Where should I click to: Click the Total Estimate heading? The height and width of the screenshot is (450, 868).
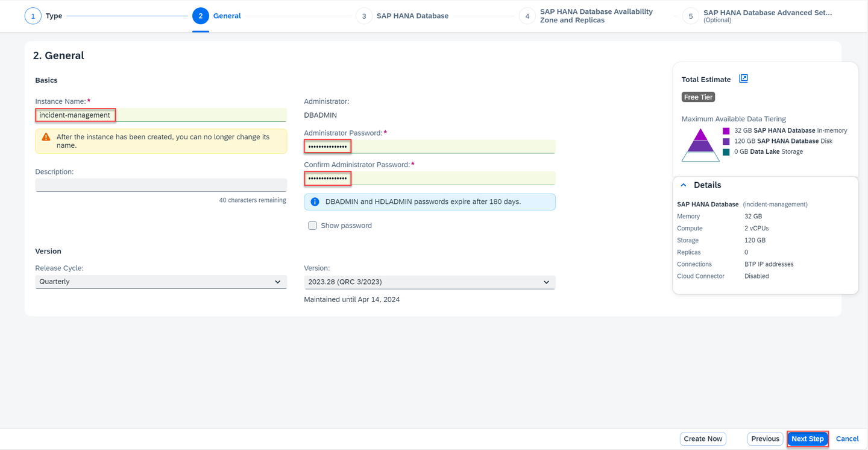pos(706,80)
